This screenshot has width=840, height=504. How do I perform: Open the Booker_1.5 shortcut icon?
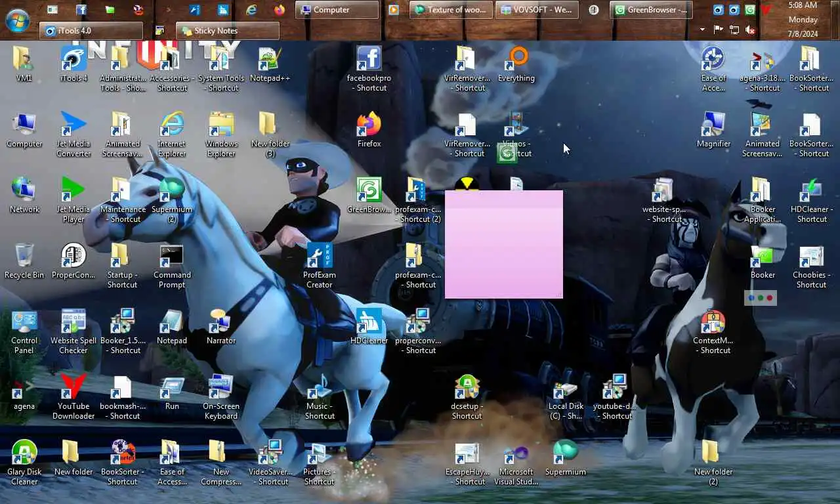coord(123,331)
